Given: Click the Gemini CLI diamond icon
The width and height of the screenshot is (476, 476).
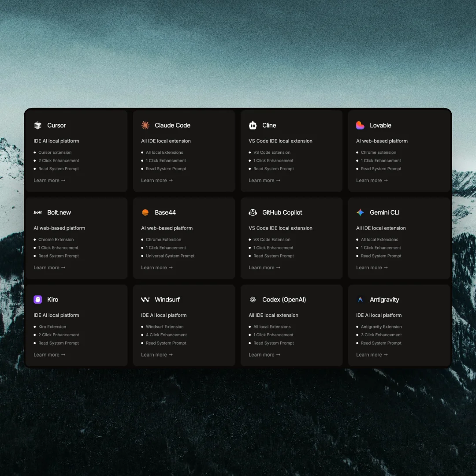Looking at the screenshot, I should coord(360,212).
